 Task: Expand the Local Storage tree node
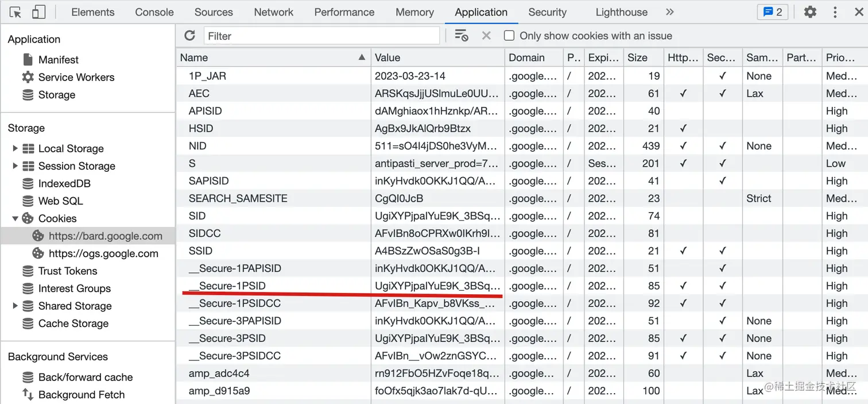15,148
